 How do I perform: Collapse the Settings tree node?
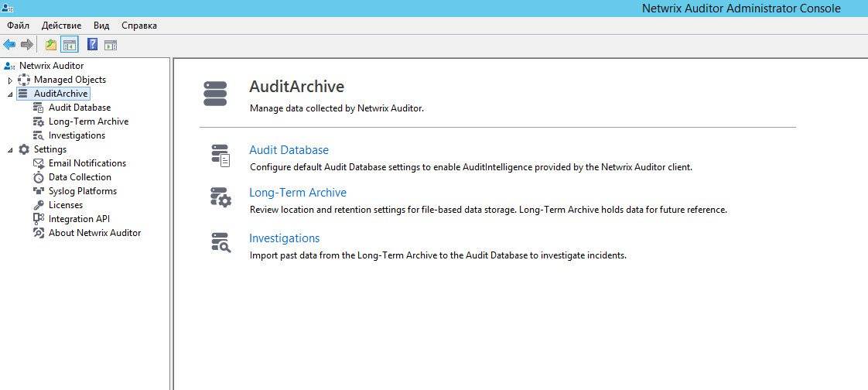click(11, 149)
